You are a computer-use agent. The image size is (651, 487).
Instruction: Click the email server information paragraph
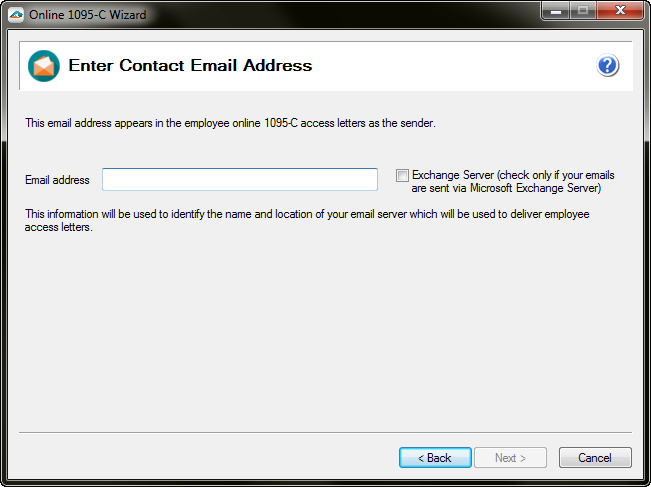click(300, 221)
